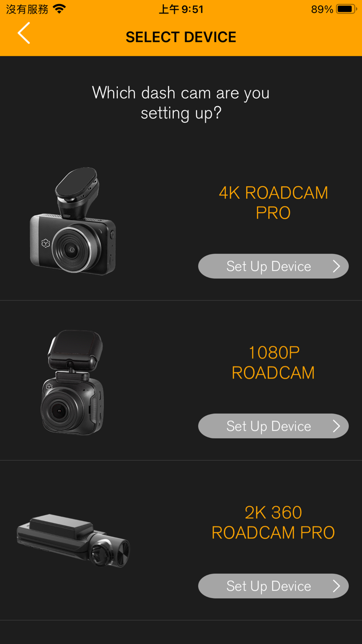The width and height of the screenshot is (362, 644).
Task: Select the 2K 360 Roadcam Pro image
Action: 73,540
